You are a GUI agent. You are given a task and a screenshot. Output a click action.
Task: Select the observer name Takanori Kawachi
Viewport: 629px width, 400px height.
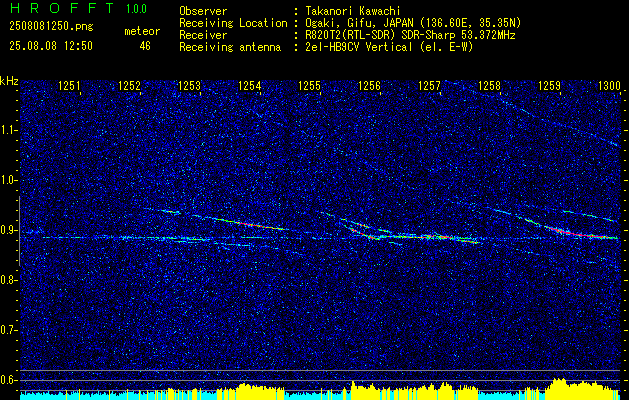(x=353, y=11)
